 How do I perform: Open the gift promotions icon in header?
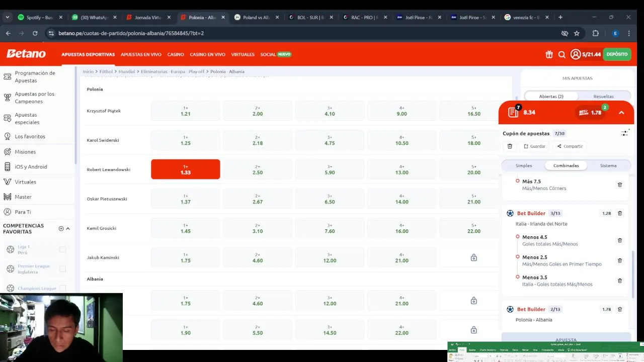(x=549, y=54)
